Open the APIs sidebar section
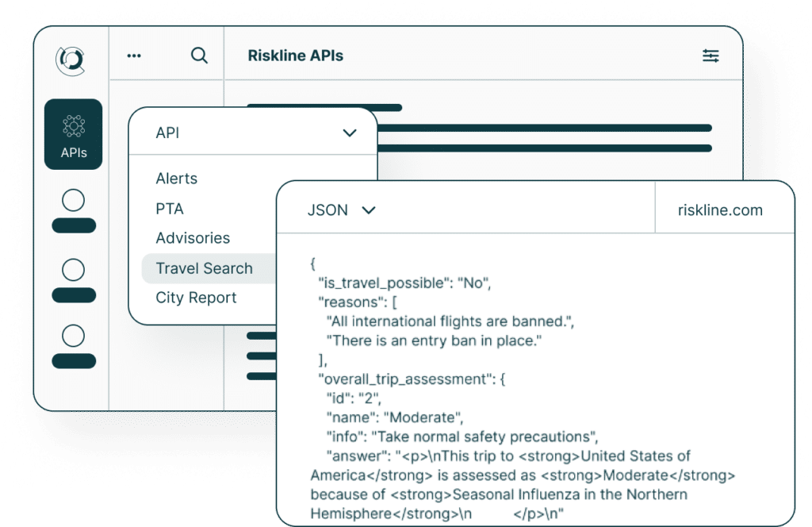This screenshot has height=527, width=812. click(x=73, y=134)
